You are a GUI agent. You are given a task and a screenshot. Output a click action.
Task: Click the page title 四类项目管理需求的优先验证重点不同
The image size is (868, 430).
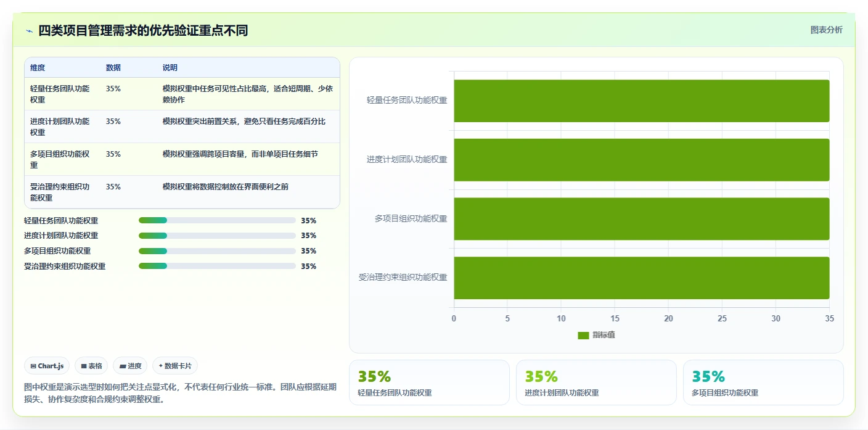click(x=144, y=31)
